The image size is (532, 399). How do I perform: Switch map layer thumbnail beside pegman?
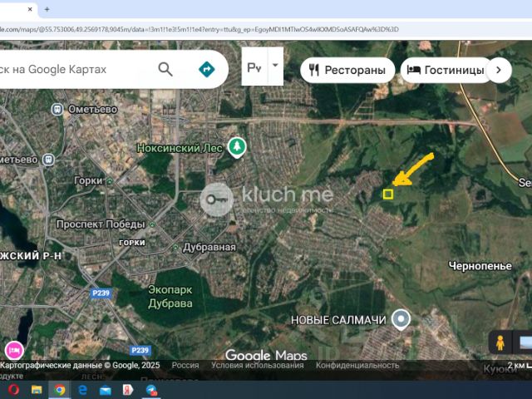point(525,342)
